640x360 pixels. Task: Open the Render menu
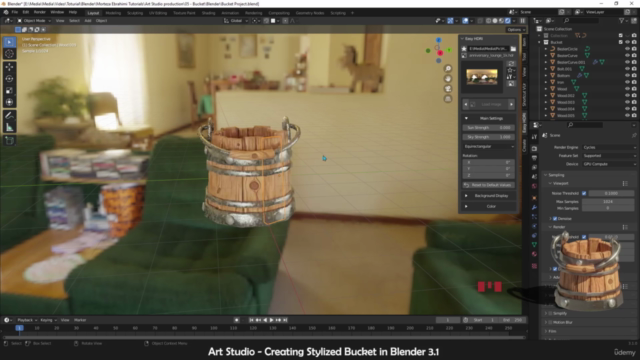coord(40,12)
